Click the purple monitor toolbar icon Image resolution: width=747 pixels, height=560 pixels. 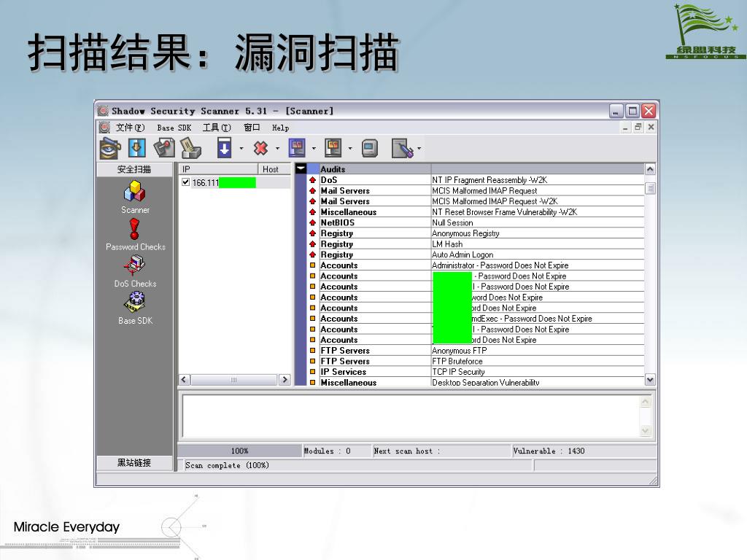[x=297, y=148]
